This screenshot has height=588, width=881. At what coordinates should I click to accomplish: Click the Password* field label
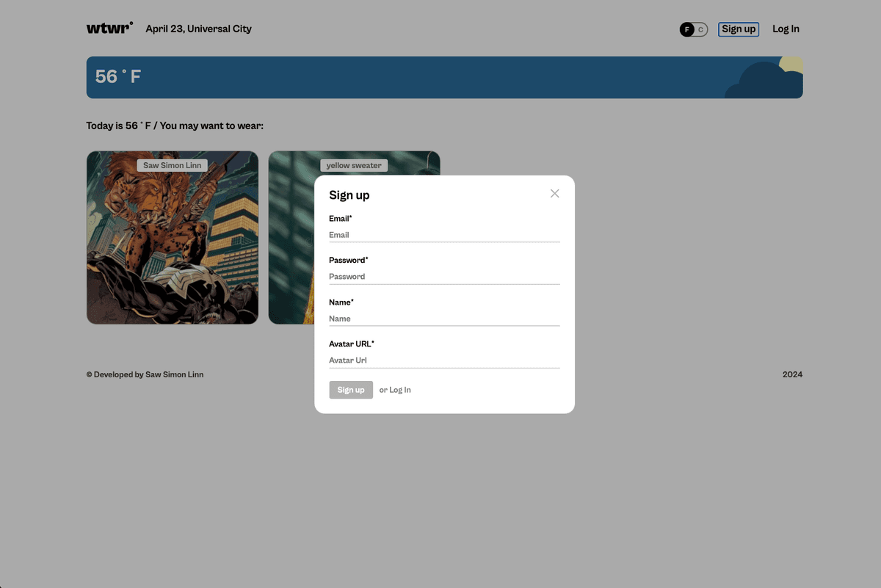(x=349, y=261)
